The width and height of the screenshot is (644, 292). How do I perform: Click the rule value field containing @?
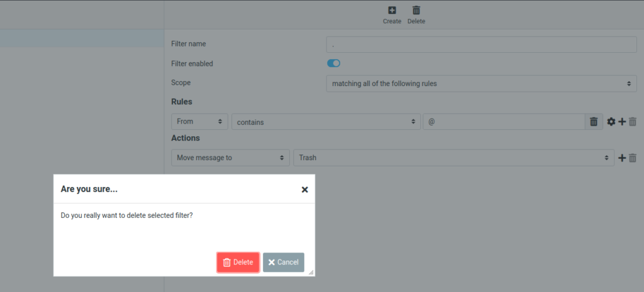(504, 122)
